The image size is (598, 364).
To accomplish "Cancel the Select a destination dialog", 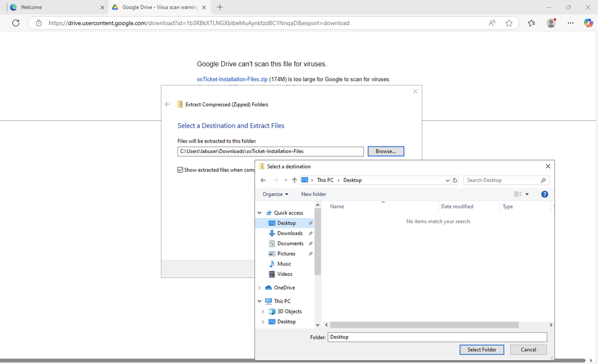I will tap(528, 350).
